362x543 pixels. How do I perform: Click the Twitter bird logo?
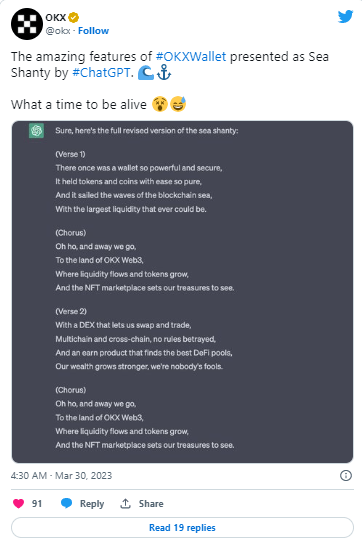click(x=345, y=17)
